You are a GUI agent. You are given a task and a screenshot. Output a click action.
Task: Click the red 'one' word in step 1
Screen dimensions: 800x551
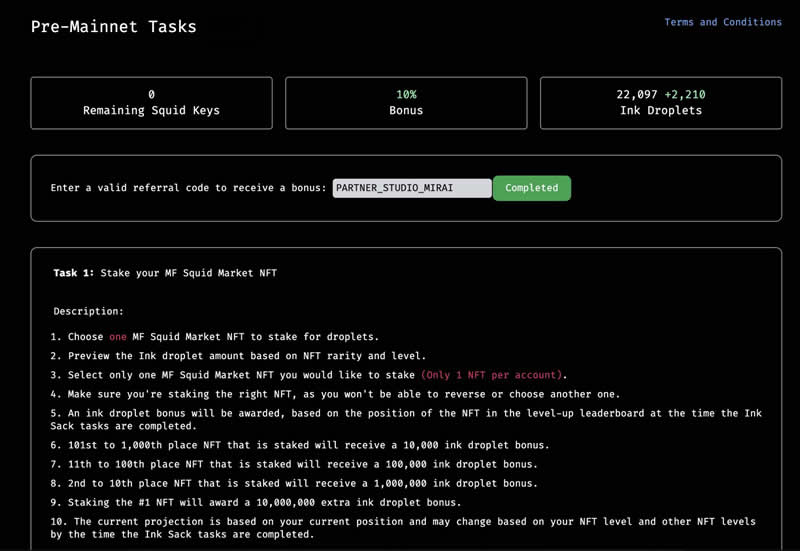[118, 337]
